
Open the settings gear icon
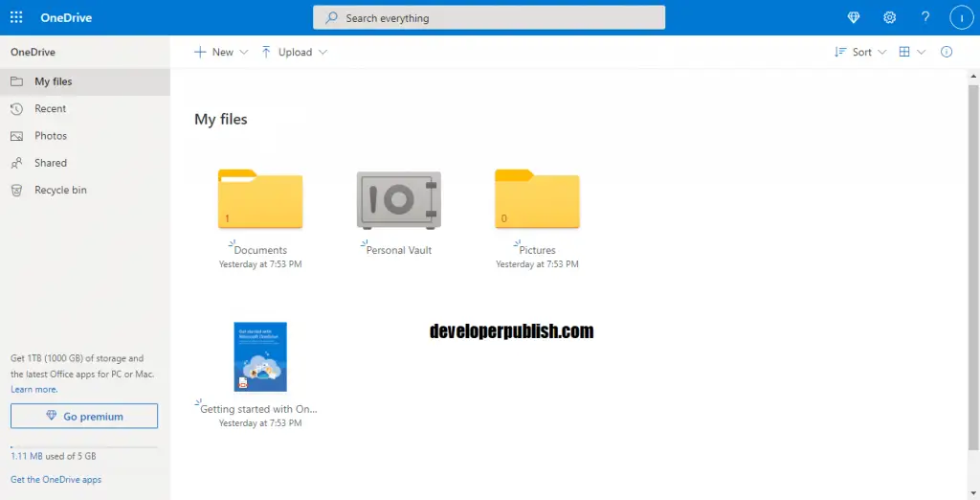(889, 17)
